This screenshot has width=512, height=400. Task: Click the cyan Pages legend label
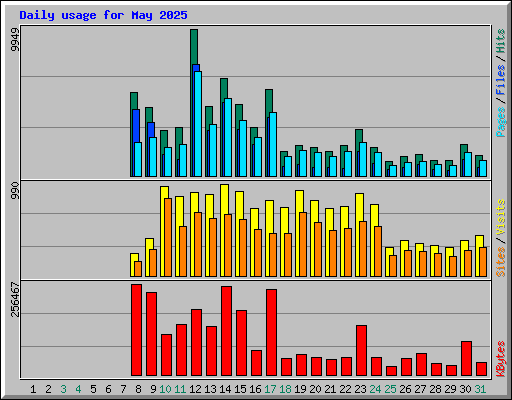click(501, 122)
